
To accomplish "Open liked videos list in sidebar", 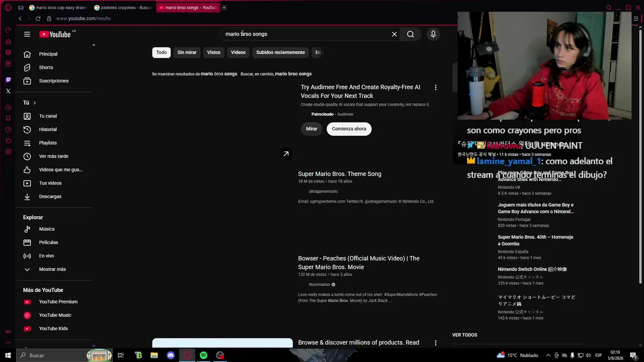I will coord(54,170).
